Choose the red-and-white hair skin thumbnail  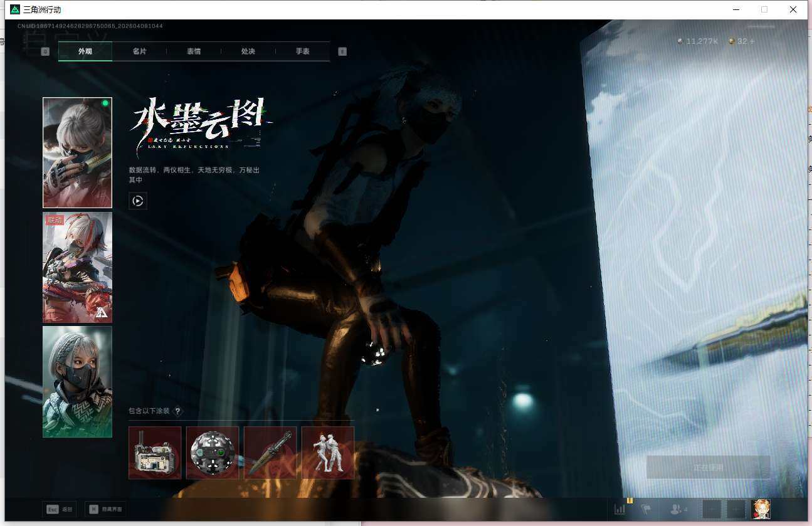pos(77,267)
